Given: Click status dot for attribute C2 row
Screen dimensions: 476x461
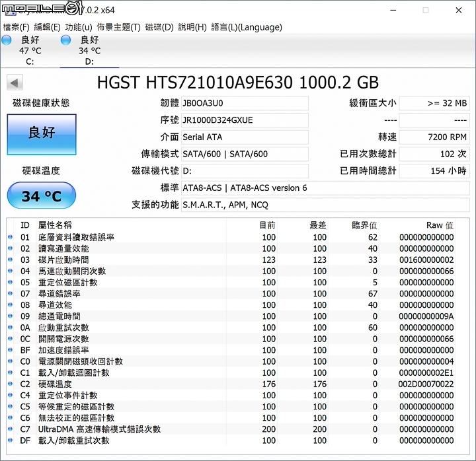Looking at the screenshot, I should click(10, 384).
